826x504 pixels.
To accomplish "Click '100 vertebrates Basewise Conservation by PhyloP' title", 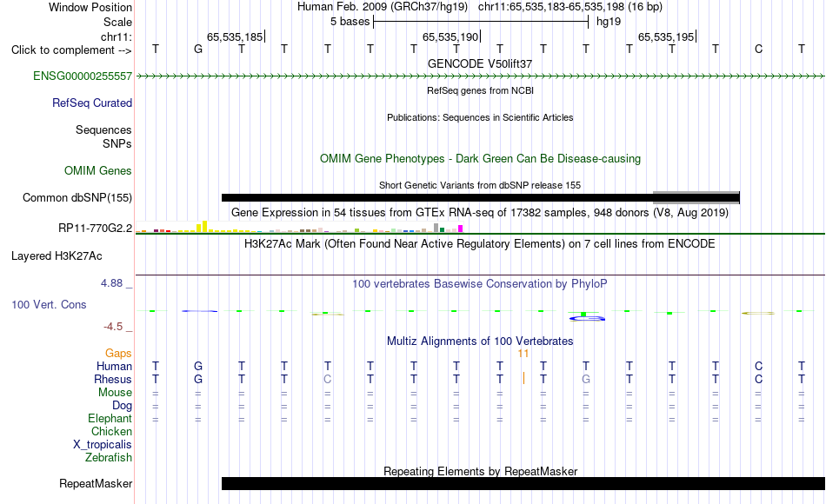I will point(480,284).
